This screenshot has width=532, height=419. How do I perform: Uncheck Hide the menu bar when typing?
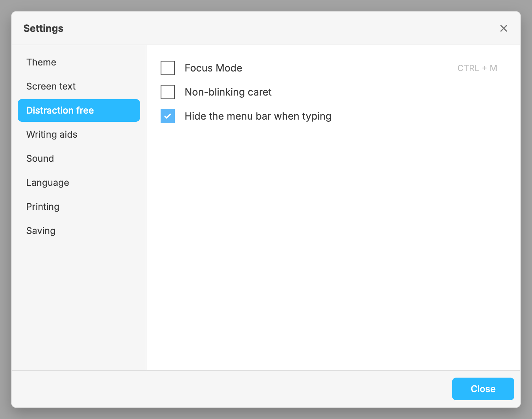pos(168,116)
